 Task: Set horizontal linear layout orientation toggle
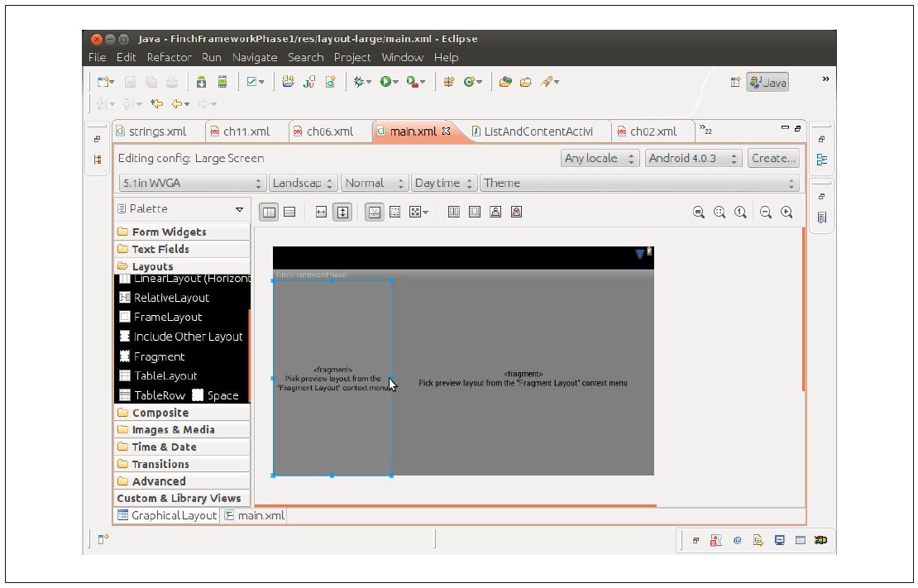tap(269, 212)
